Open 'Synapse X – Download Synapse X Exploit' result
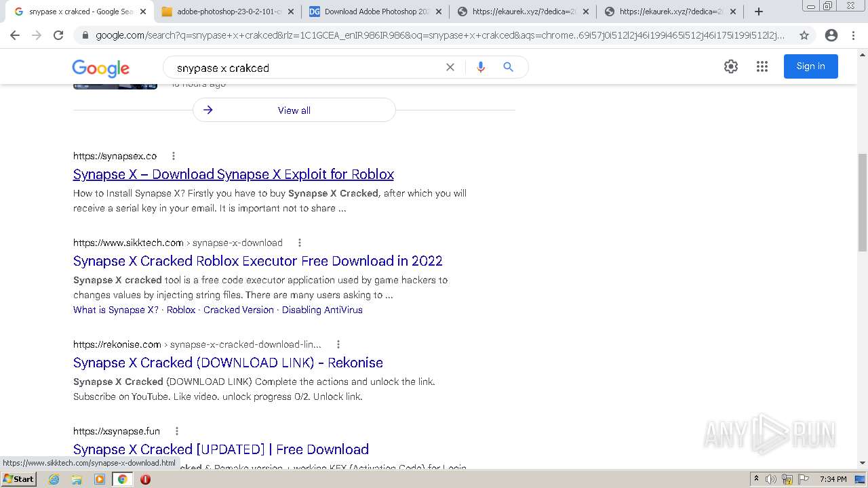This screenshot has width=868, height=488. click(x=233, y=174)
